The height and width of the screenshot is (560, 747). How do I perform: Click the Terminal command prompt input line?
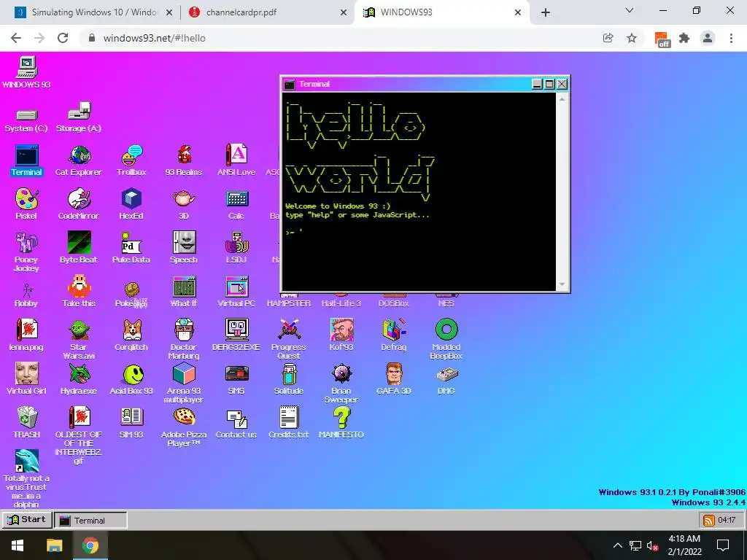419,233
